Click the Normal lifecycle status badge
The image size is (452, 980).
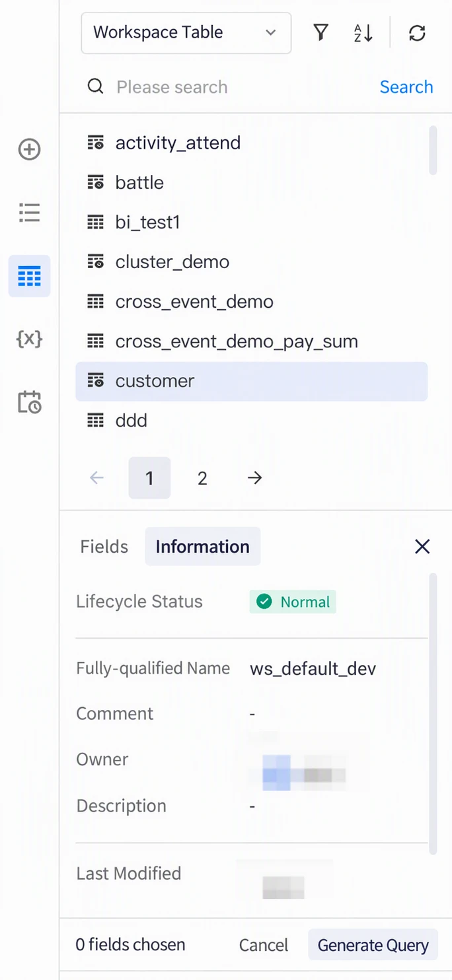[x=293, y=602]
